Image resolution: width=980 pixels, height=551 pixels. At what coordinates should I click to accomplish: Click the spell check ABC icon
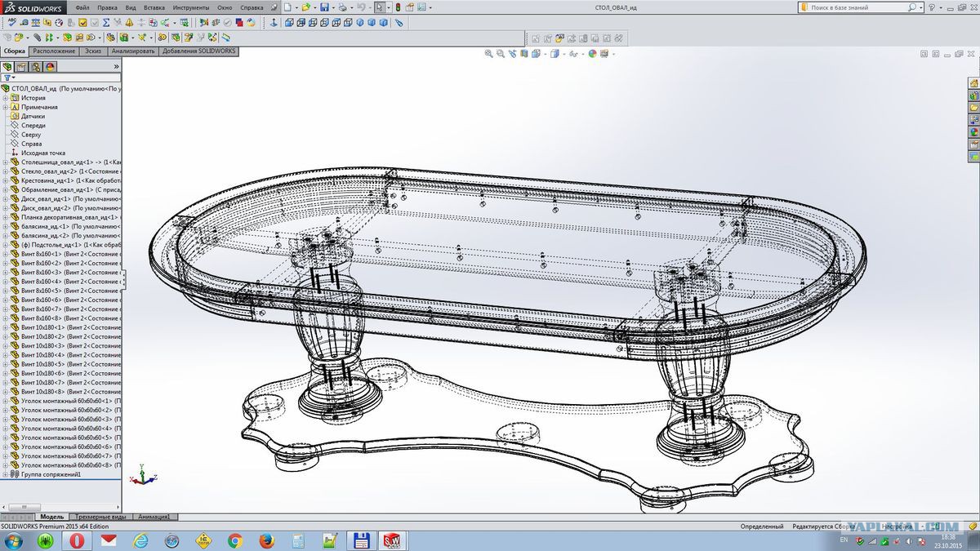pos(11,22)
